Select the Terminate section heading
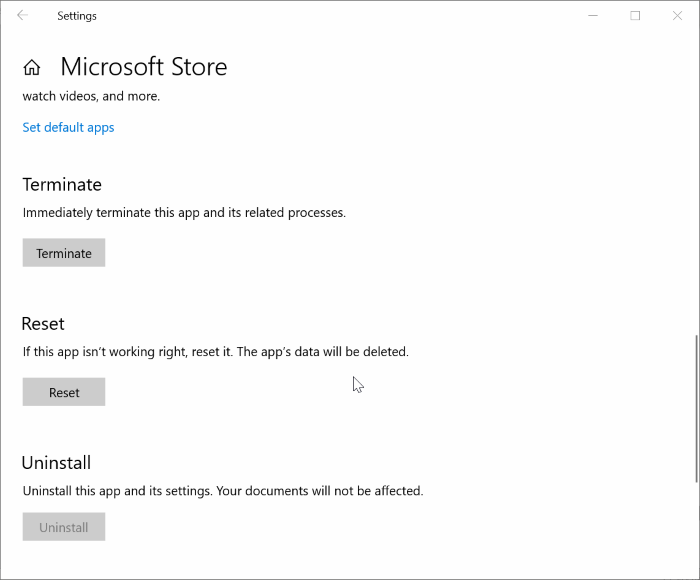The height and width of the screenshot is (580, 700). pos(62,184)
